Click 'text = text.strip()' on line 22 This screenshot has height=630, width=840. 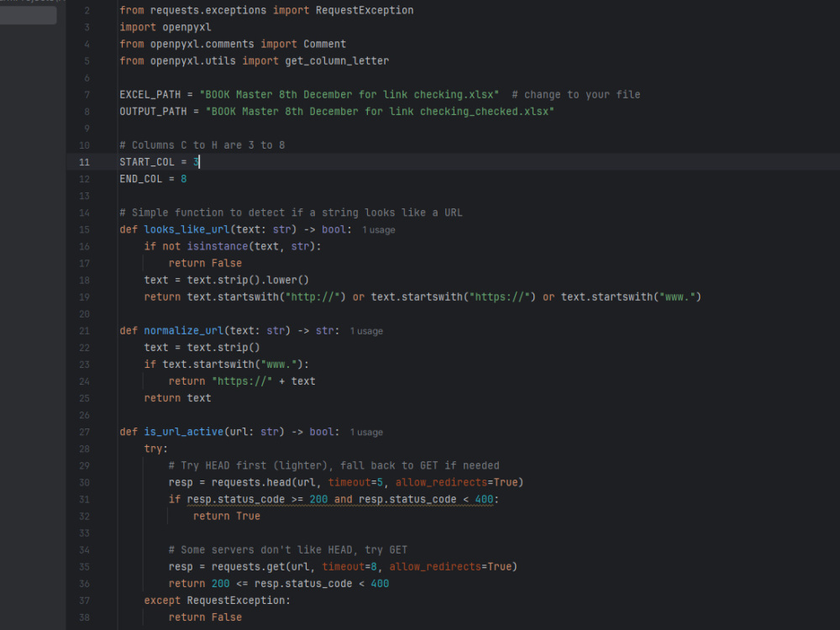pos(202,348)
